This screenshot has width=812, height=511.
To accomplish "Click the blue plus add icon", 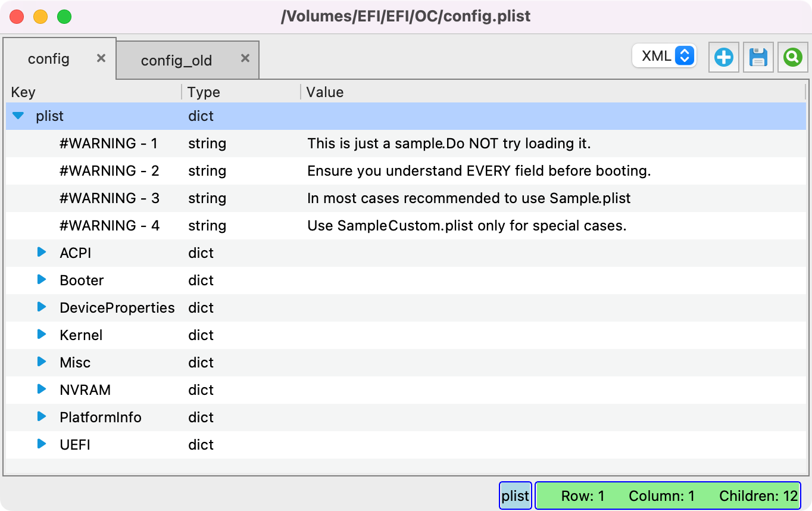I will coord(724,57).
